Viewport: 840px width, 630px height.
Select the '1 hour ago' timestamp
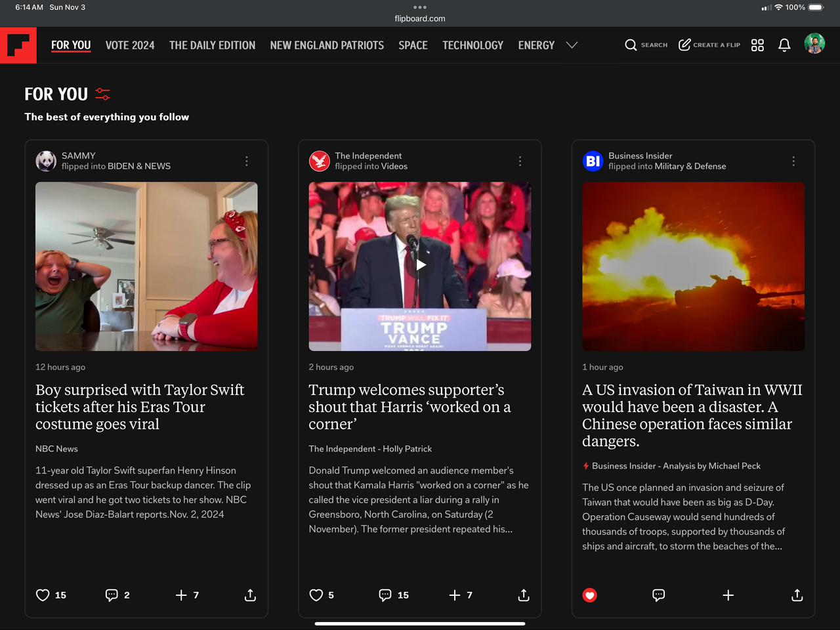click(x=603, y=367)
